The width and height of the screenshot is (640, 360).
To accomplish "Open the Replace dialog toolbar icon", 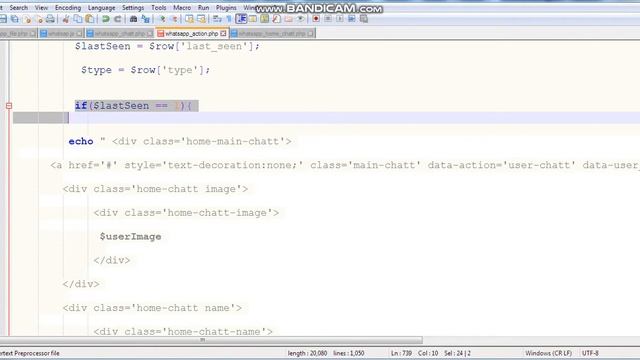I will point(145,19).
